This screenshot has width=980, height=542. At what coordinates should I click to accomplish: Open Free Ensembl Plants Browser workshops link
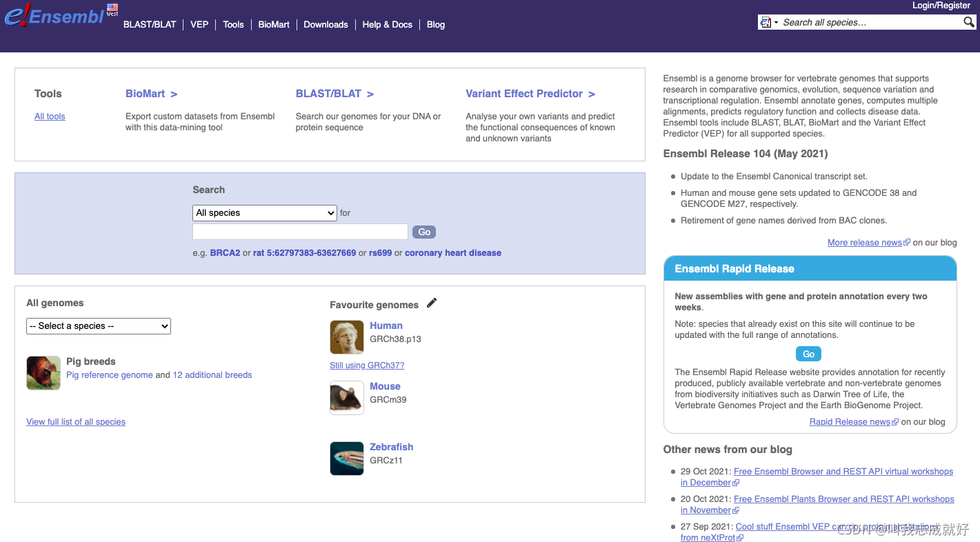coord(844,499)
